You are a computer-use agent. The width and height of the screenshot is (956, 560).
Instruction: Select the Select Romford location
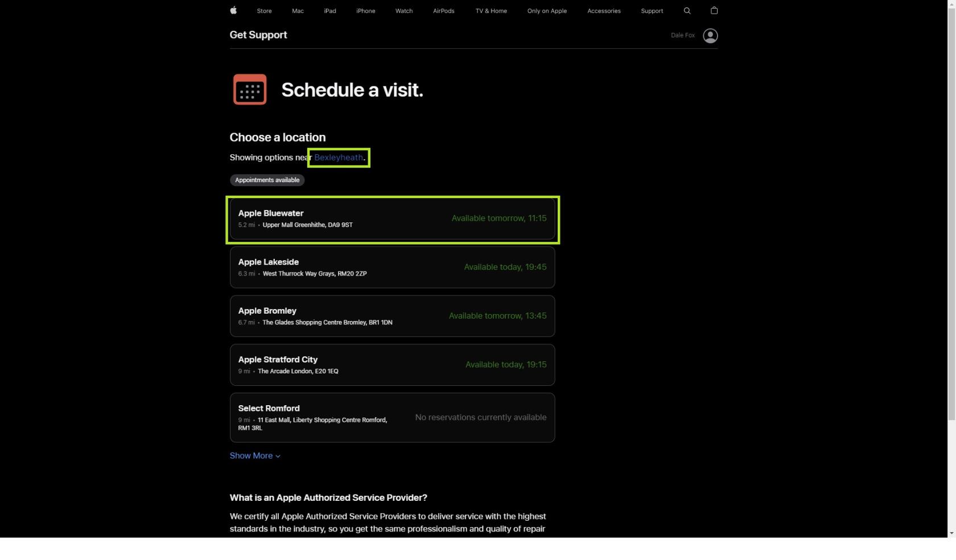[x=392, y=418]
